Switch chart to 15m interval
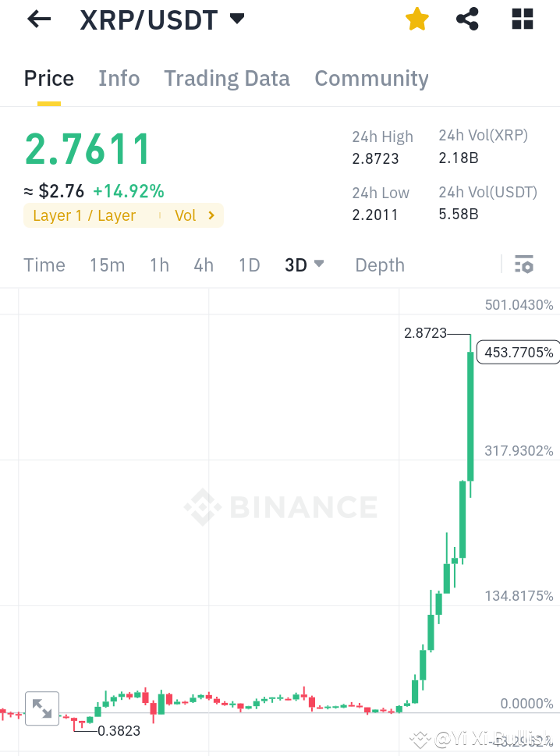This screenshot has height=756, width=560. pos(107,265)
